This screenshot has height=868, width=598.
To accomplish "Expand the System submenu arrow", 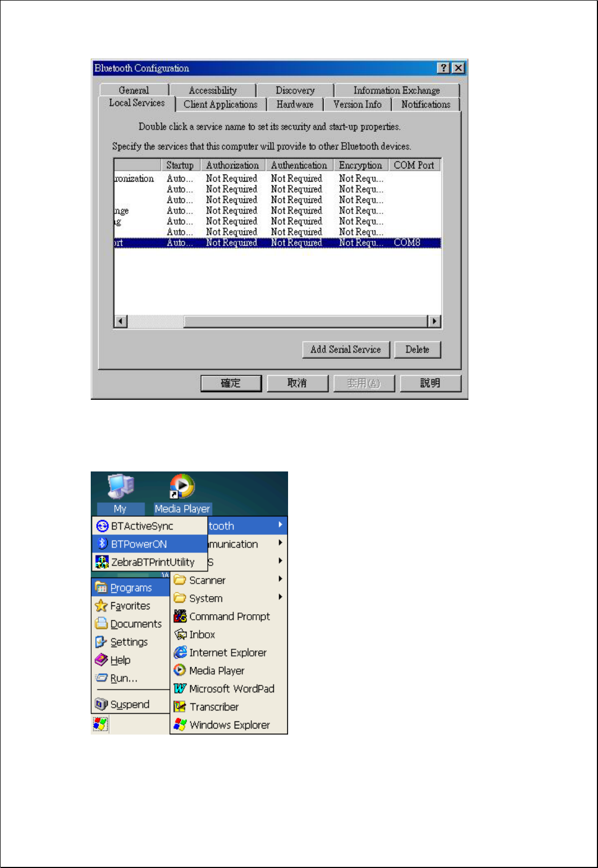I will pyautogui.click(x=280, y=597).
